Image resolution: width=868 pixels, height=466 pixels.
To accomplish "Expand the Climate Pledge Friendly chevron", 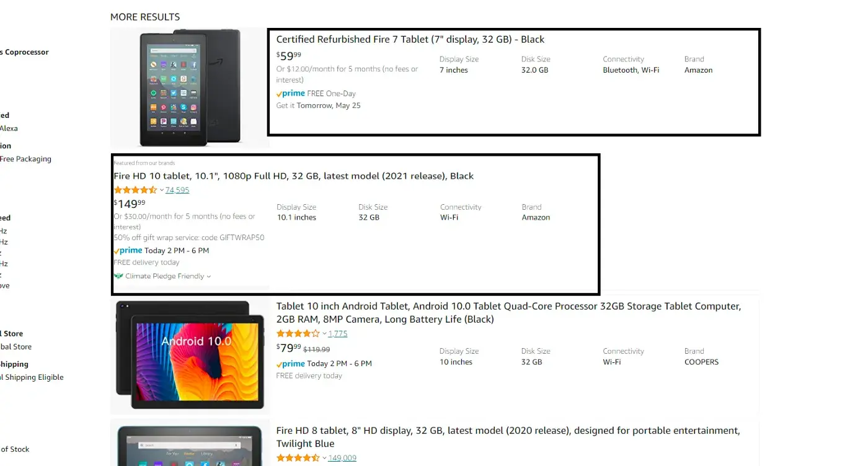I will coord(208,277).
